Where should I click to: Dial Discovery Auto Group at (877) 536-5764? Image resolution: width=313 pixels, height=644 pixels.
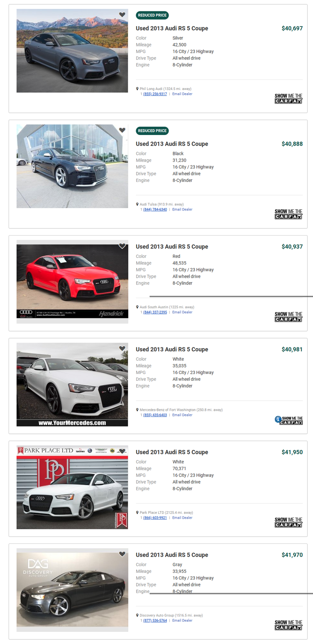point(155,621)
